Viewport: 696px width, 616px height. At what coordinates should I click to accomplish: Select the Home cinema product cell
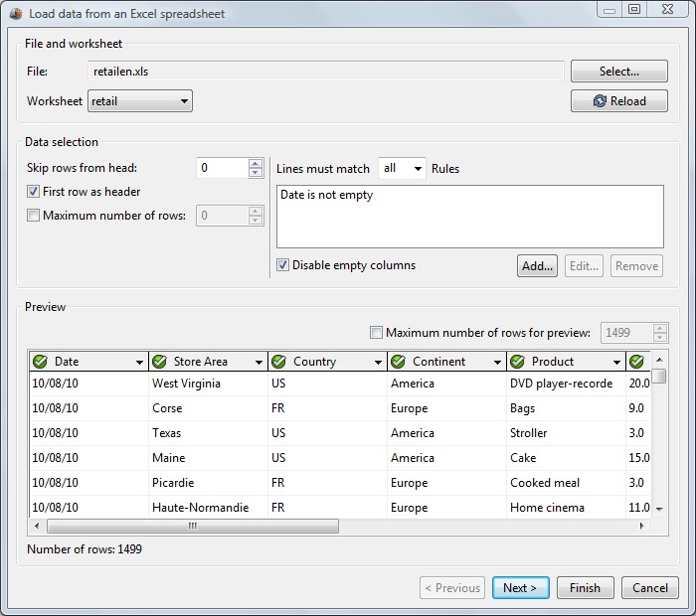click(x=566, y=507)
